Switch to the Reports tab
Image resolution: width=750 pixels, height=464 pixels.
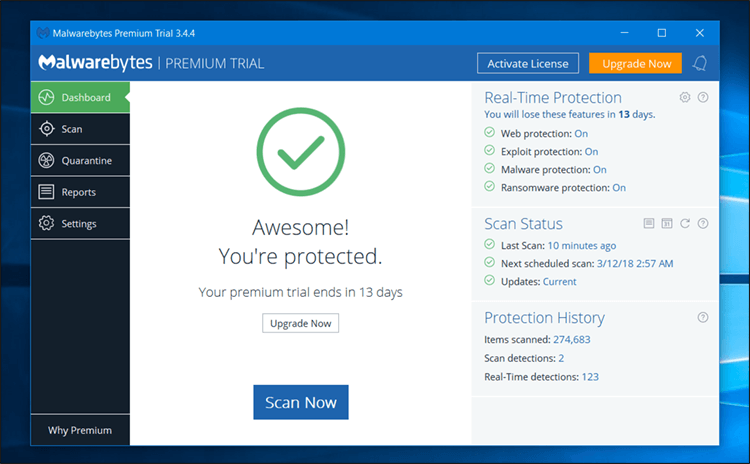[x=80, y=192]
